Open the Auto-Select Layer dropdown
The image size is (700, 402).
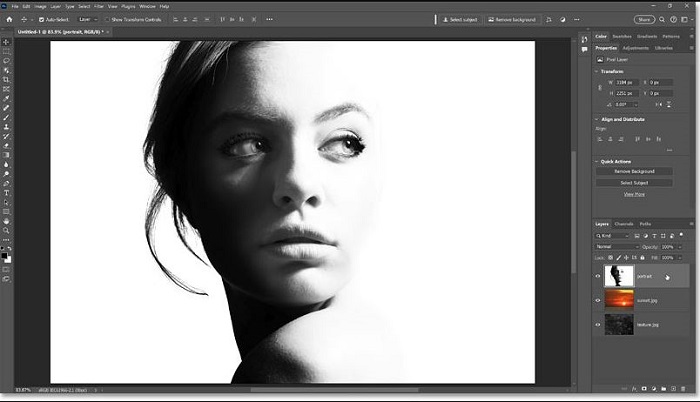coord(86,19)
